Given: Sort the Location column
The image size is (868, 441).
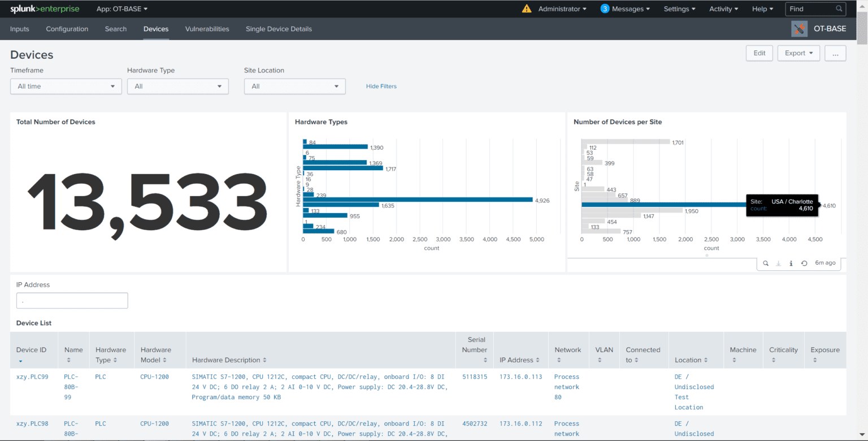Looking at the screenshot, I should point(706,360).
